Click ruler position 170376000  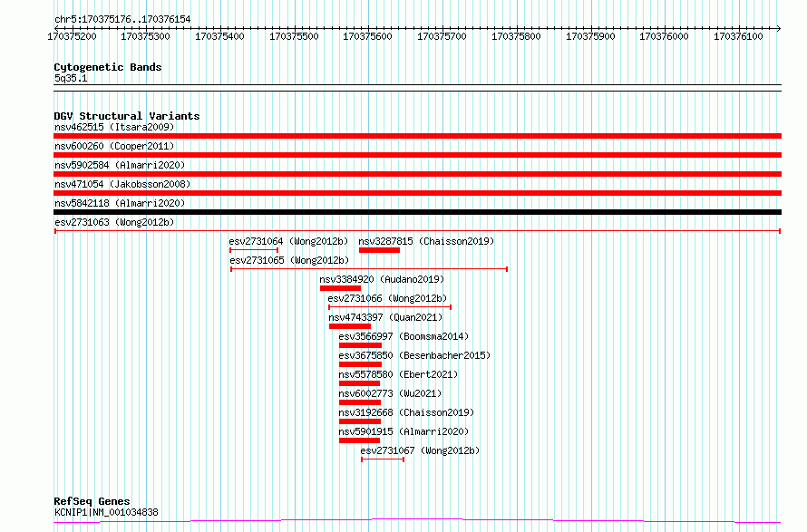click(664, 36)
